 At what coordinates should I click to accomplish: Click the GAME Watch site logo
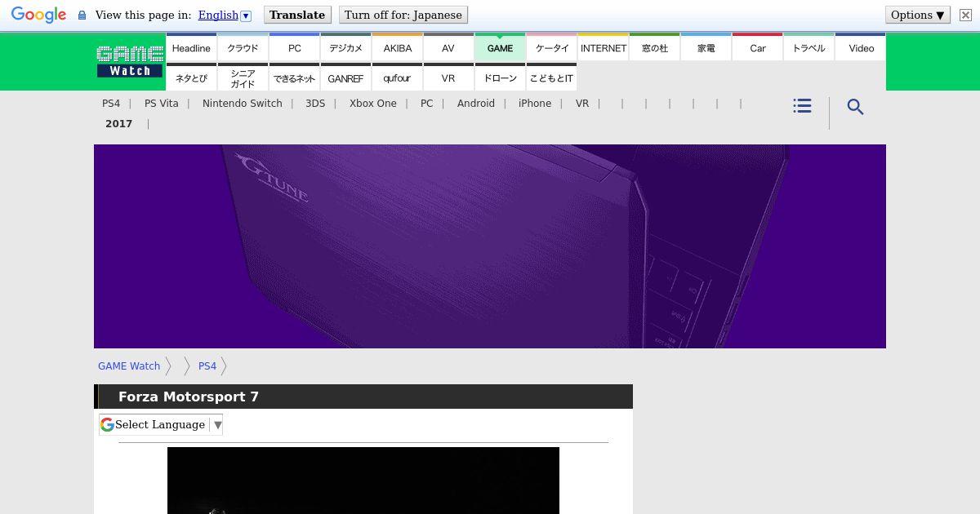130,61
